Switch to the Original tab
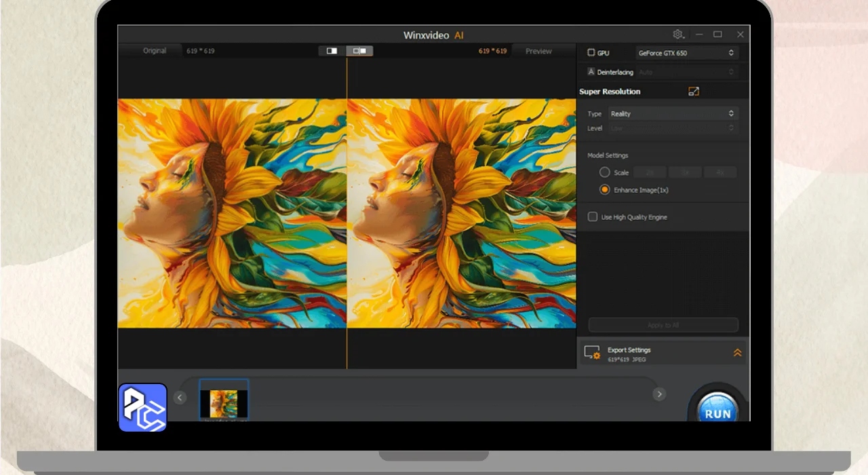 155,51
